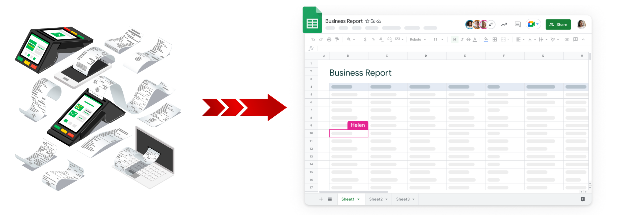Format as currency with dollar icon

(365, 40)
